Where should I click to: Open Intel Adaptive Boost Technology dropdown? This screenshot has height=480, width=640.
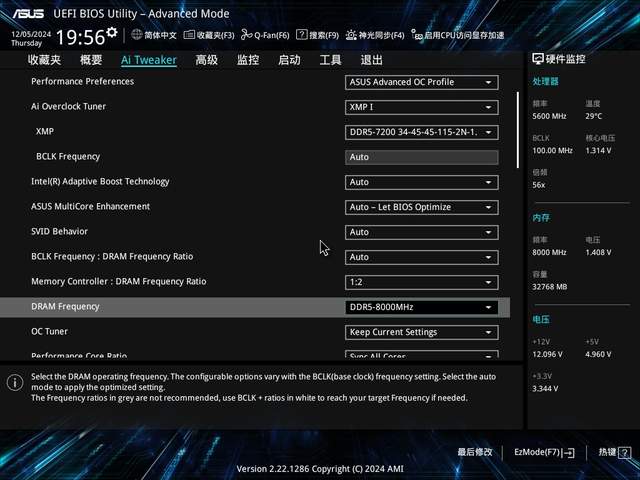422,182
